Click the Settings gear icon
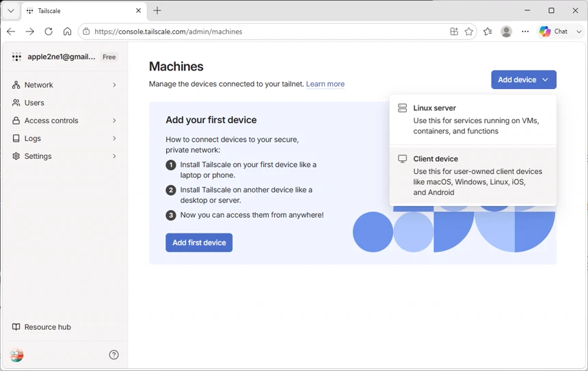The width and height of the screenshot is (588, 371). pos(16,156)
